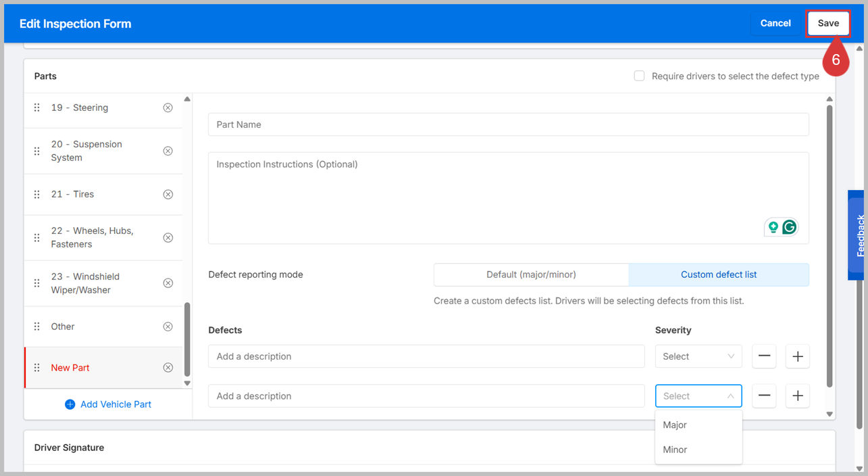The width and height of the screenshot is (868, 476).
Task: Open the first defect Severity Select dropdown
Action: 698,356
